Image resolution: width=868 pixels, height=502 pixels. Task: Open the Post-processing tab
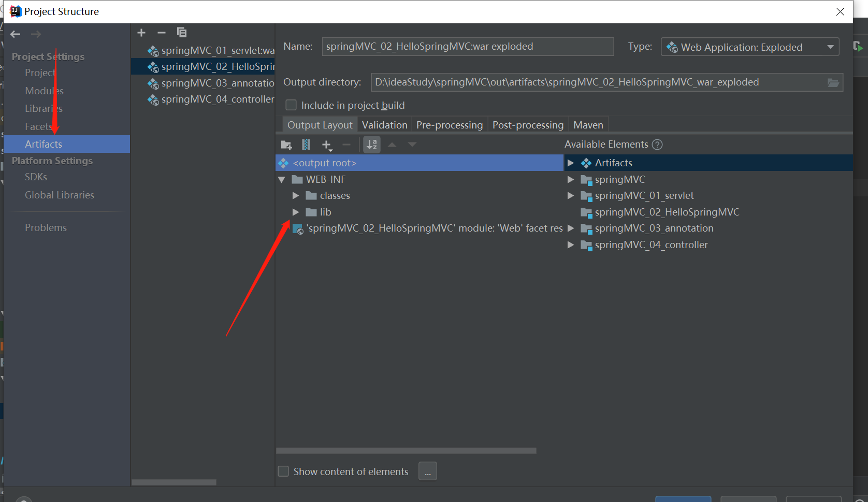[528, 125]
